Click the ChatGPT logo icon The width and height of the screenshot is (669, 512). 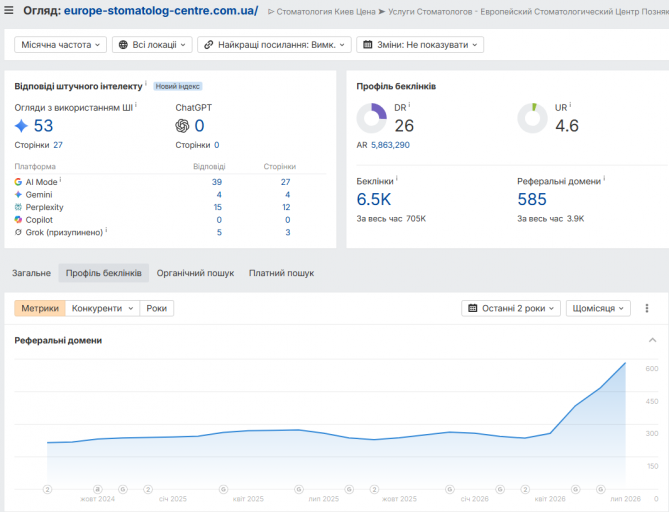click(182, 126)
